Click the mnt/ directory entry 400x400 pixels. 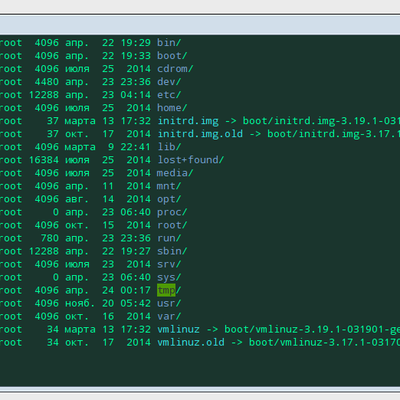(169, 186)
